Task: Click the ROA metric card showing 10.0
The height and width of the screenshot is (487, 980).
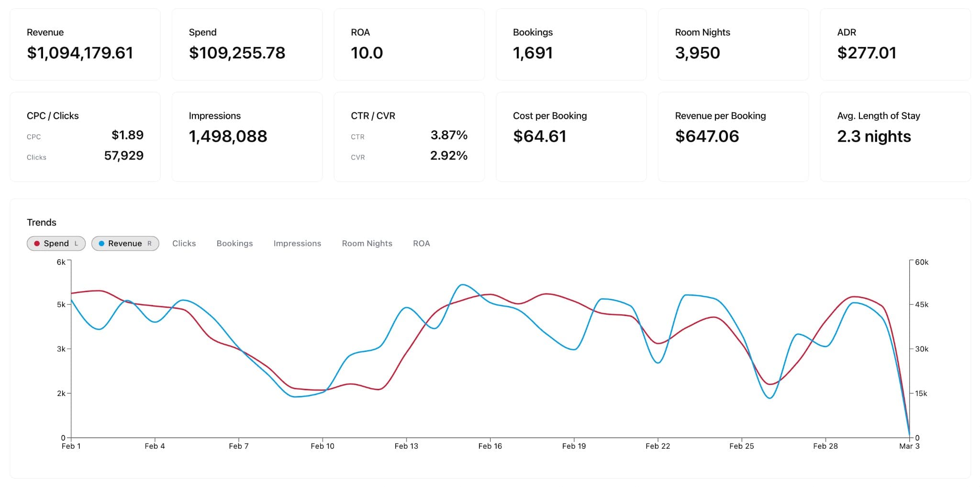Action: [x=409, y=44]
